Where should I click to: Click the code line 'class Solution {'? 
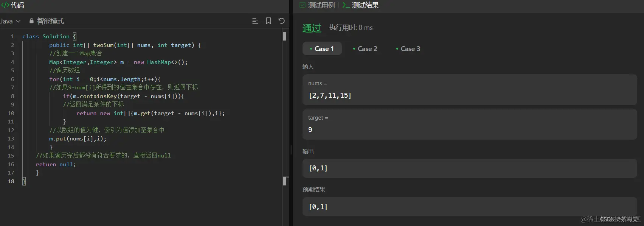pyautogui.click(x=49, y=36)
